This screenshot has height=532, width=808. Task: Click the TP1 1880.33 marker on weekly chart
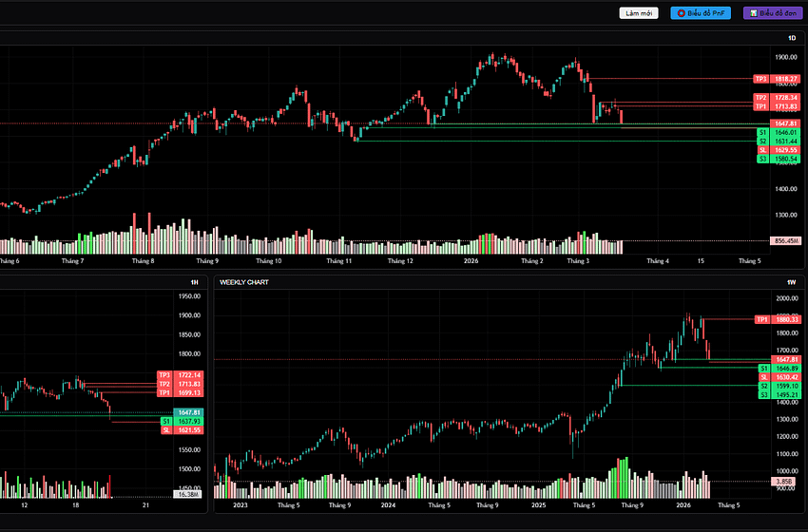pyautogui.click(x=776, y=320)
